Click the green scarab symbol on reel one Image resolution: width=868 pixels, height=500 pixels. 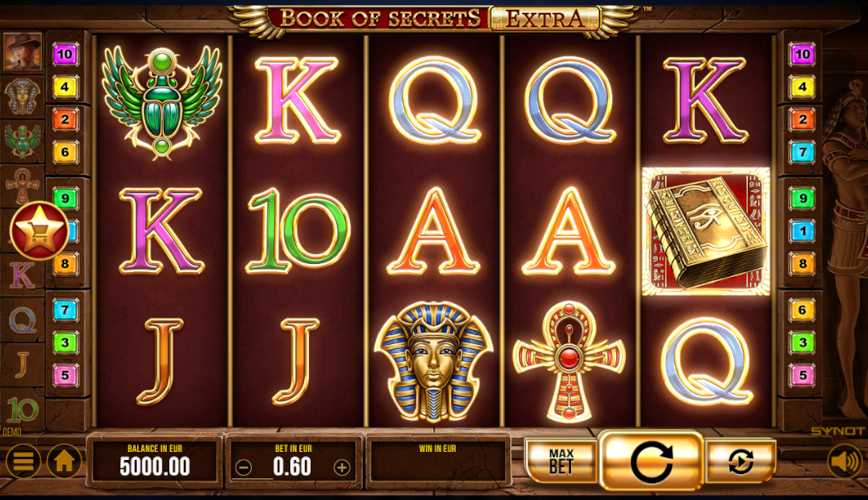coord(161,102)
